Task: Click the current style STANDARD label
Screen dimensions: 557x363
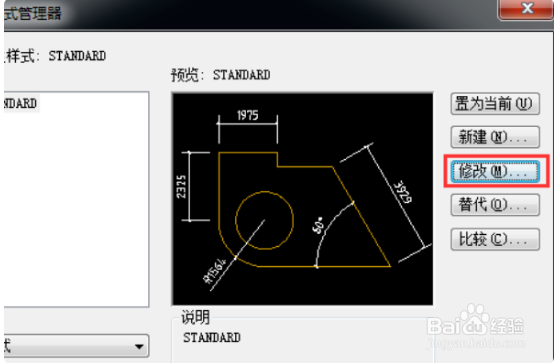Action: click(55, 56)
